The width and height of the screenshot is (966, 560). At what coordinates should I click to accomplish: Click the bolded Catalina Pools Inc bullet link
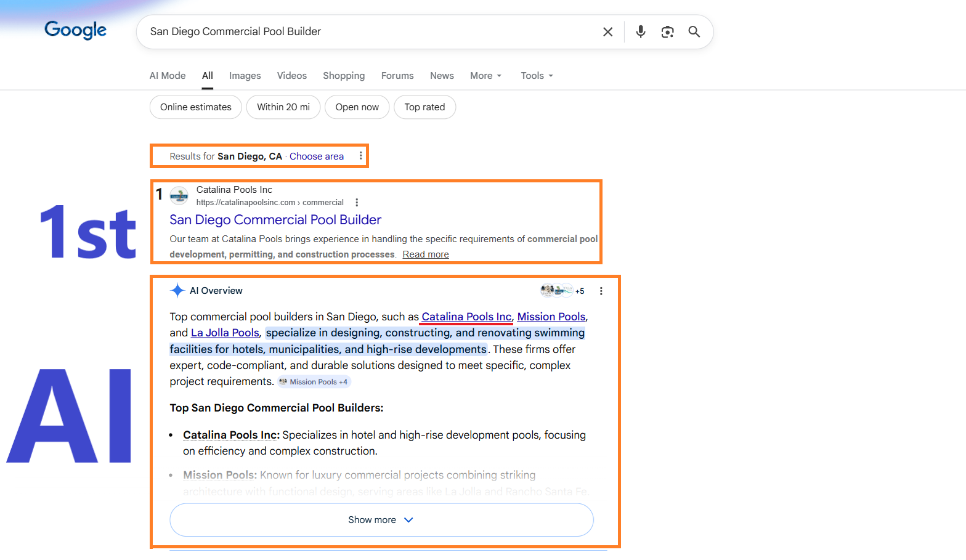pos(231,435)
